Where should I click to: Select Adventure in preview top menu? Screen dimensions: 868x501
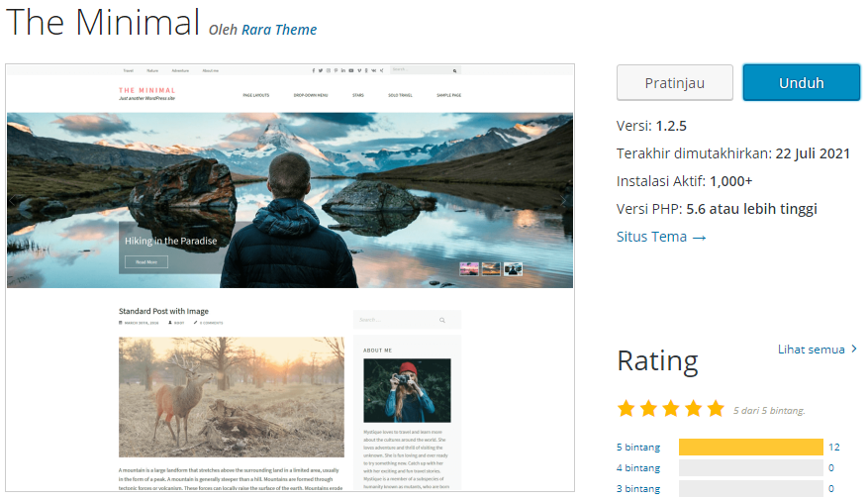180,71
